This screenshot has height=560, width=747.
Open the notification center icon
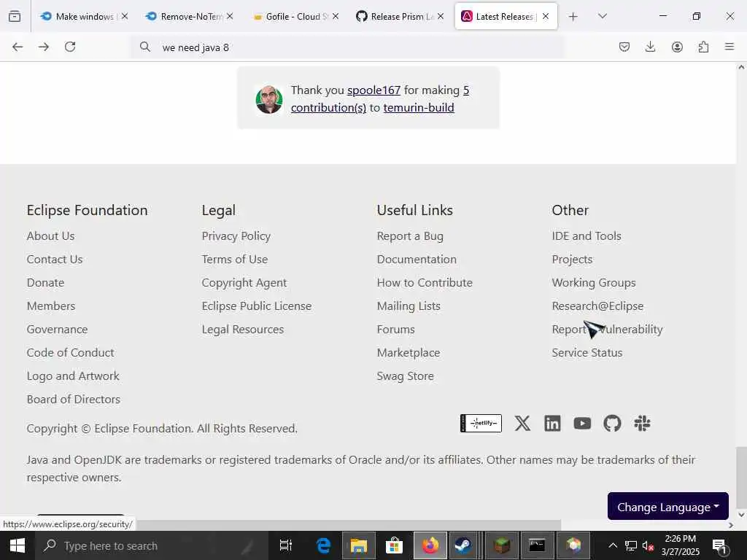tap(719, 545)
